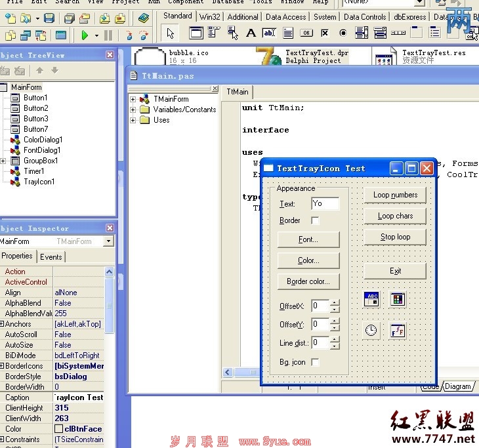Click the Open file toolbar icon
Image resolution: width=479 pixels, height=448 pixels.
[26, 18]
